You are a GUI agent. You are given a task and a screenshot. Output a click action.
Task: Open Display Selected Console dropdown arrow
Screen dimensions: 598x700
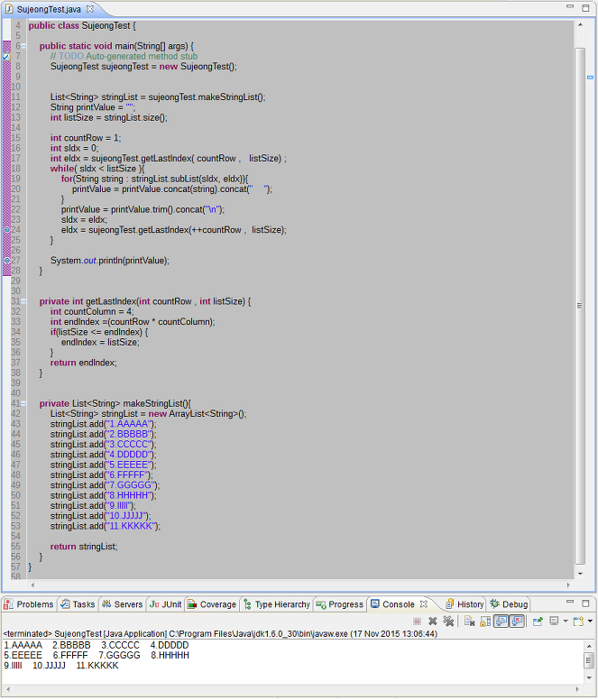click(566, 621)
